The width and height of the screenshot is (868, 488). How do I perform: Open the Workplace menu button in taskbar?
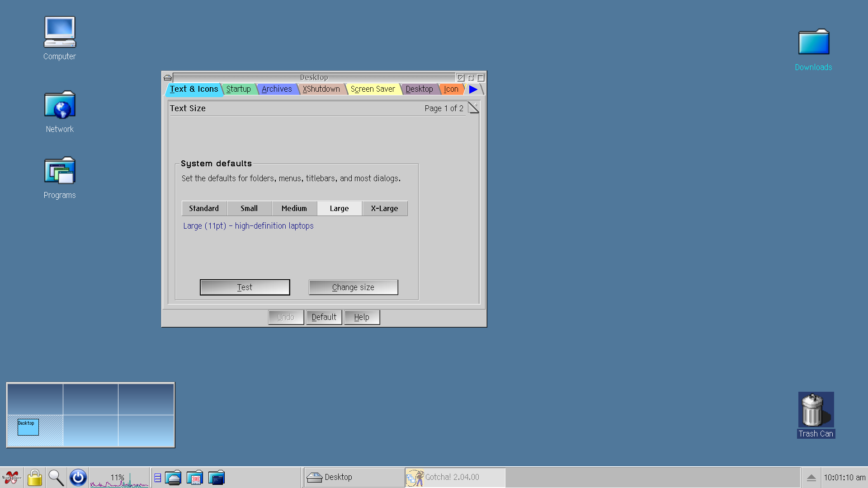tap(12, 478)
